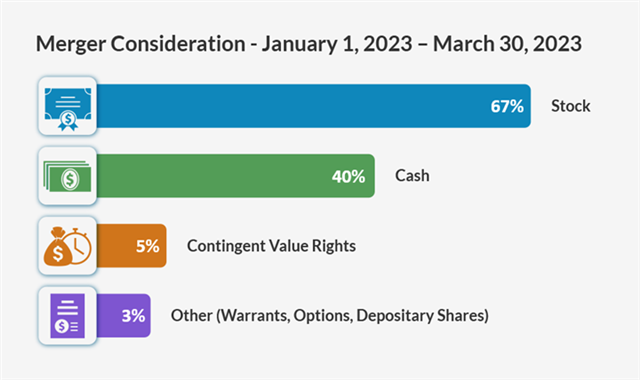640x380 pixels.
Task: Select the purple Other bar
Action: [123, 316]
